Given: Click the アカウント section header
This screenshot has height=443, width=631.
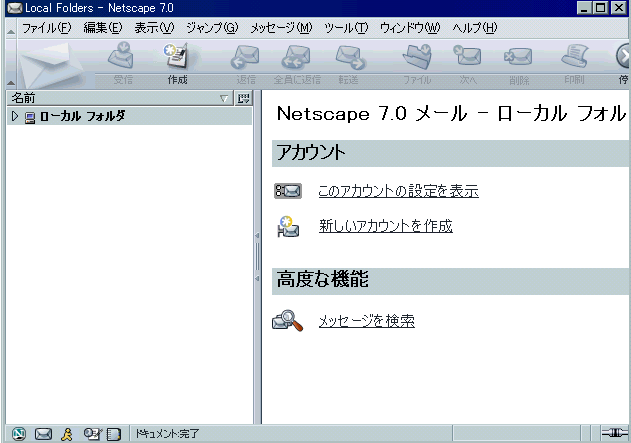Looking at the screenshot, I should point(450,153).
